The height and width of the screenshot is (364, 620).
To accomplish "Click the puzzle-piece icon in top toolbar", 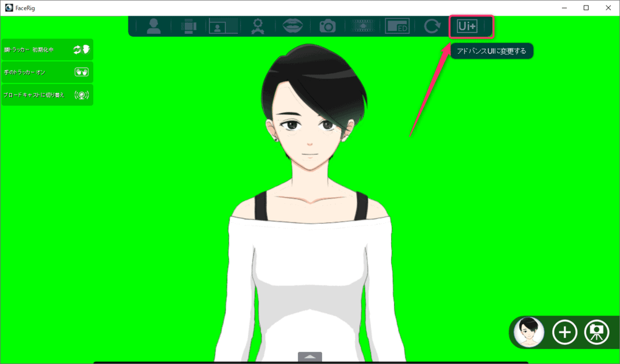I will click(188, 26).
